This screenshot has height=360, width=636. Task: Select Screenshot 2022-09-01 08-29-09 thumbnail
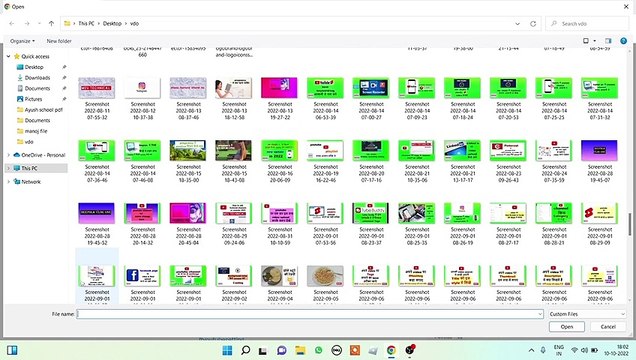tap(599, 213)
